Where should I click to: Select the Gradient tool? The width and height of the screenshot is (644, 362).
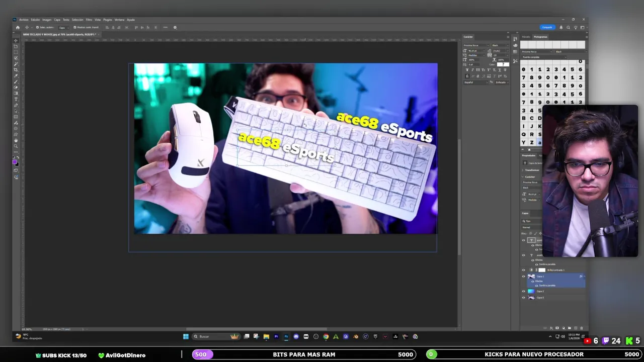[15, 93]
